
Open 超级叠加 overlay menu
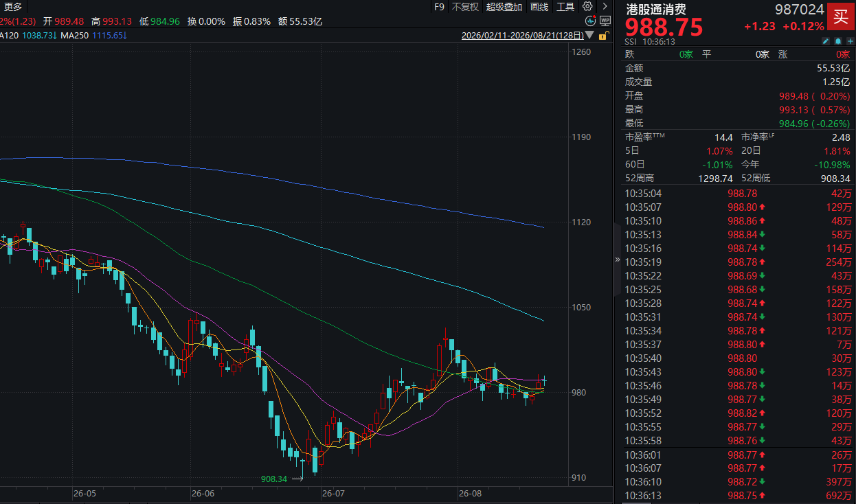click(504, 7)
